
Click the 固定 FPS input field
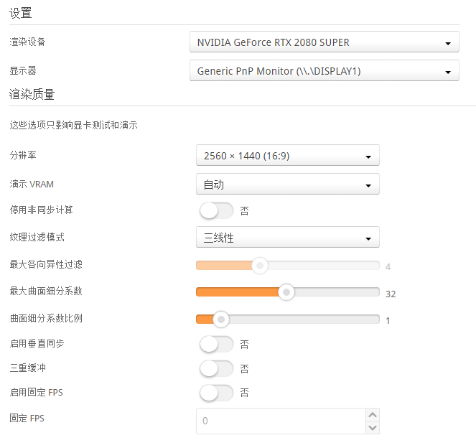tap(280, 421)
